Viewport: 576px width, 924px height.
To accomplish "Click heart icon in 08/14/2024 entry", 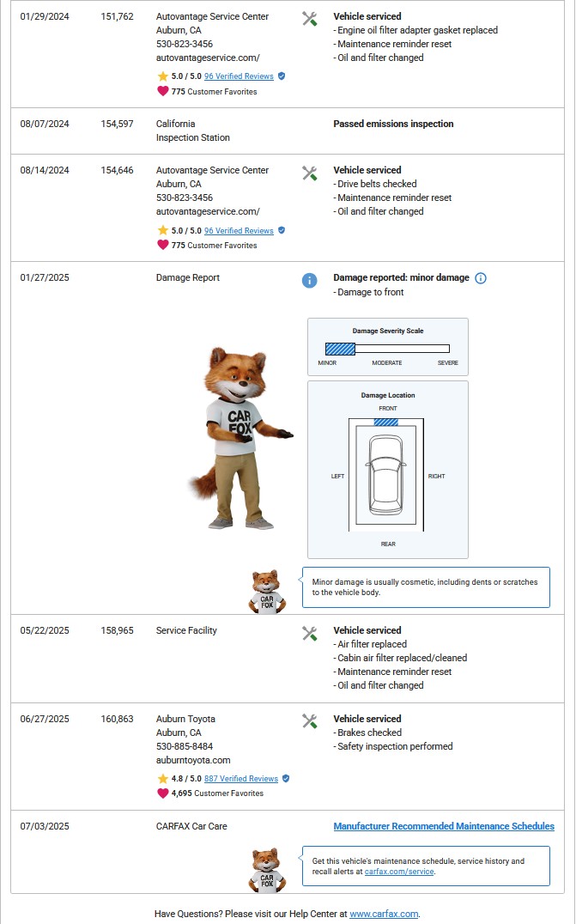I will click(162, 245).
